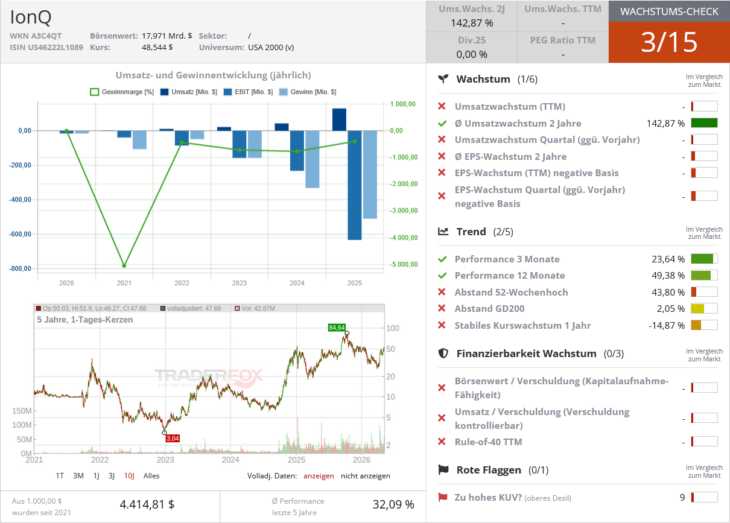Switch the price chart to 1J range
This screenshot has height=523, width=730.
[x=96, y=475]
